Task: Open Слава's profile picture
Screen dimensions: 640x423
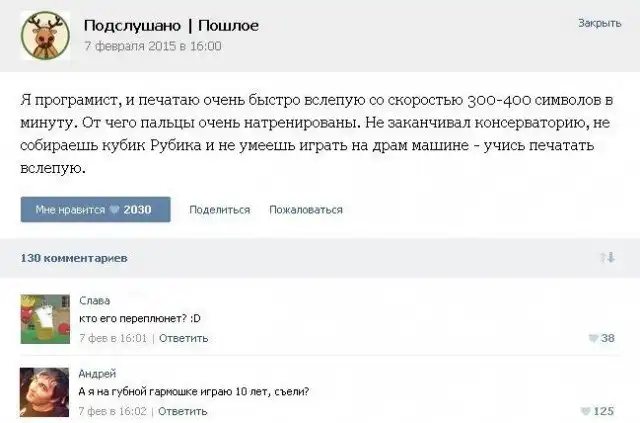Action: tap(44, 319)
